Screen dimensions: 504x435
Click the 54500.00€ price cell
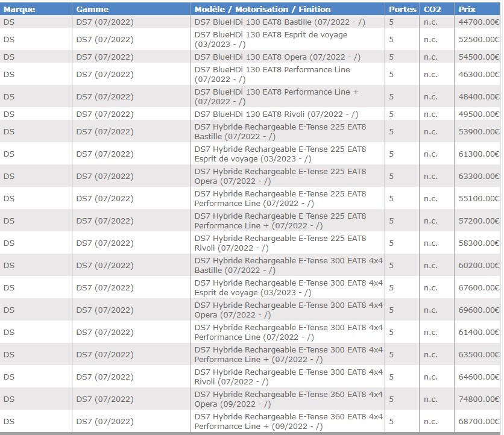click(479, 57)
